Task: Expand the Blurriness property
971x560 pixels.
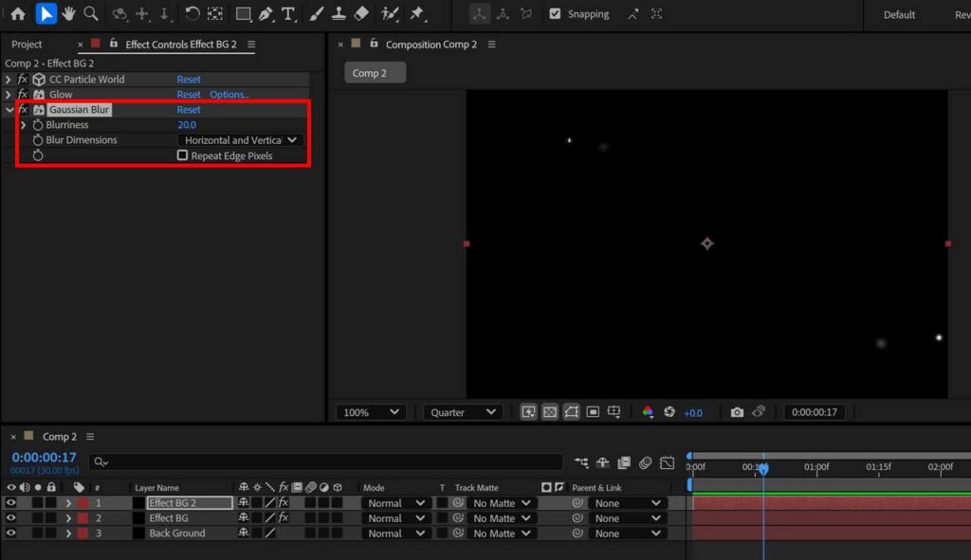Action: (x=23, y=125)
